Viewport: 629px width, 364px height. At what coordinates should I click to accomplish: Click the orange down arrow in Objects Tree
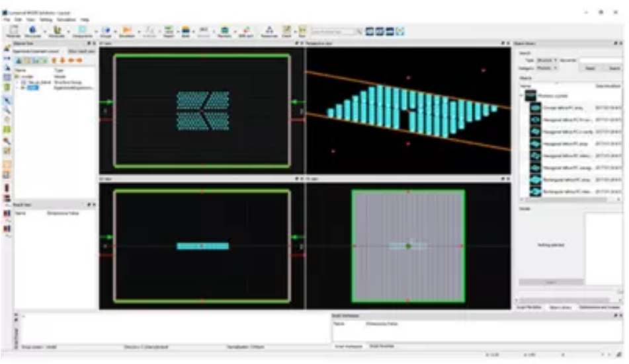(63, 61)
